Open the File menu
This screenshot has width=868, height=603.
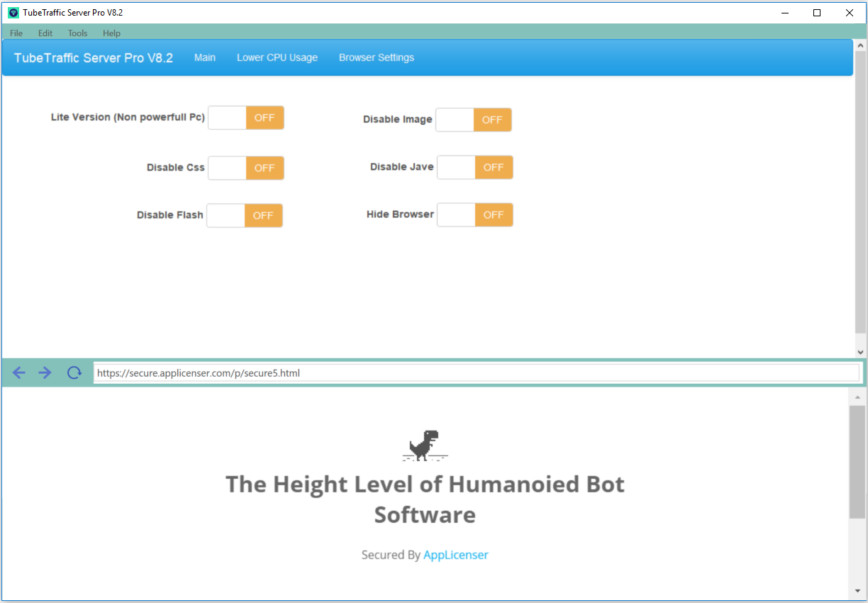pyautogui.click(x=16, y=33)
